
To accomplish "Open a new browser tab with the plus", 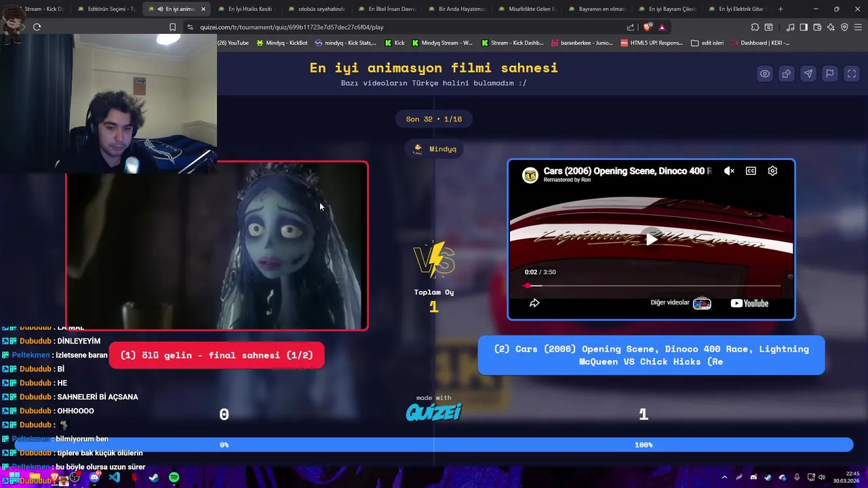I will pos(781,9).
